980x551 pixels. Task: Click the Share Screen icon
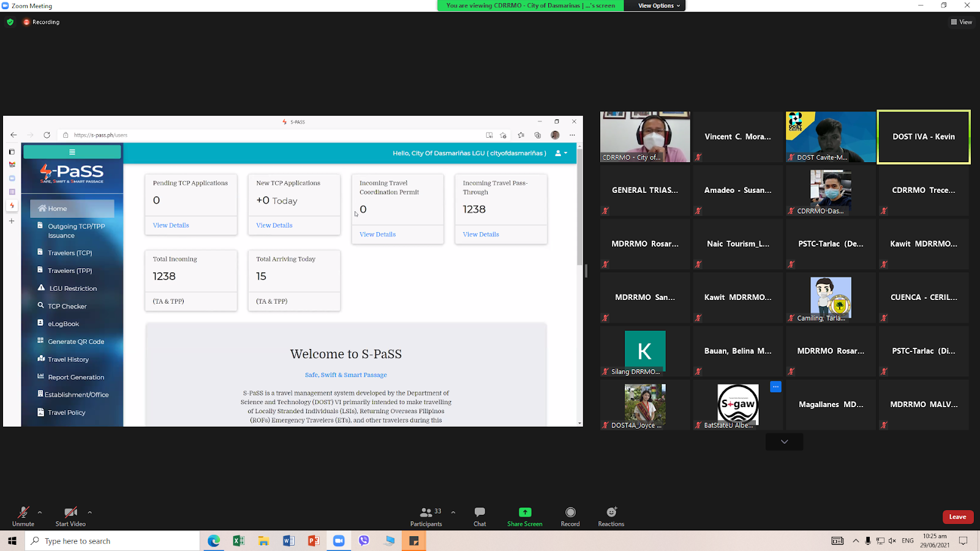click(525, 512)
